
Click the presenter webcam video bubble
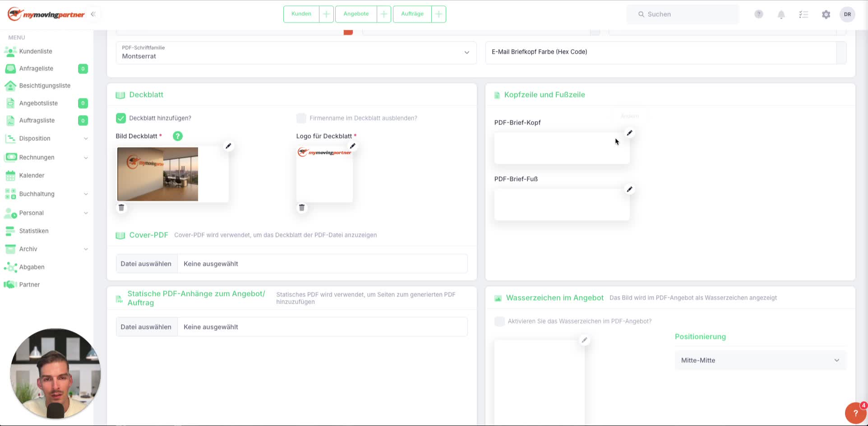(x=55, y=374)
